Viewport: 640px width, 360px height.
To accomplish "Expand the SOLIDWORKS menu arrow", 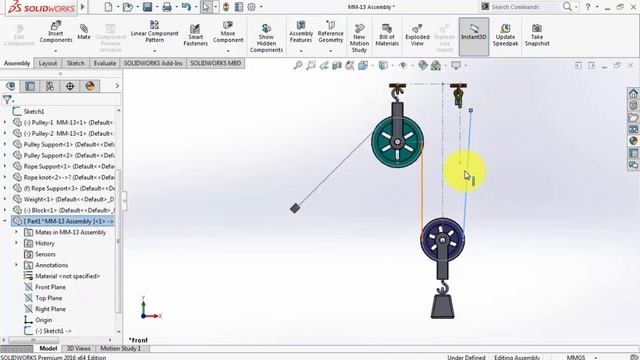I will pyautogui.click(x=83, y=7).
